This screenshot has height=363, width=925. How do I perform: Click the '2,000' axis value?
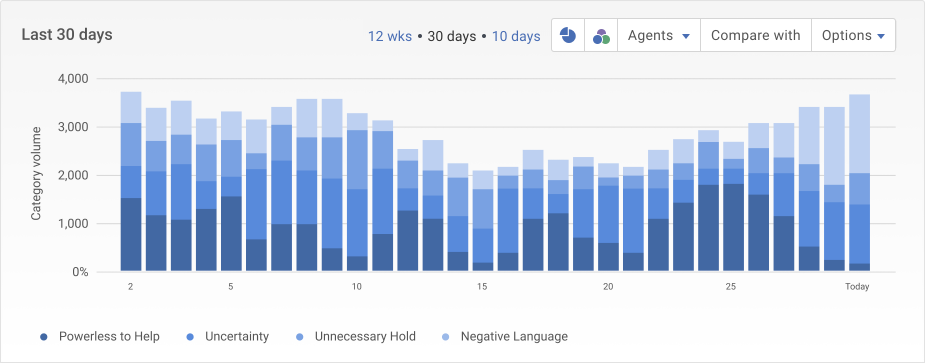point(73,175)
